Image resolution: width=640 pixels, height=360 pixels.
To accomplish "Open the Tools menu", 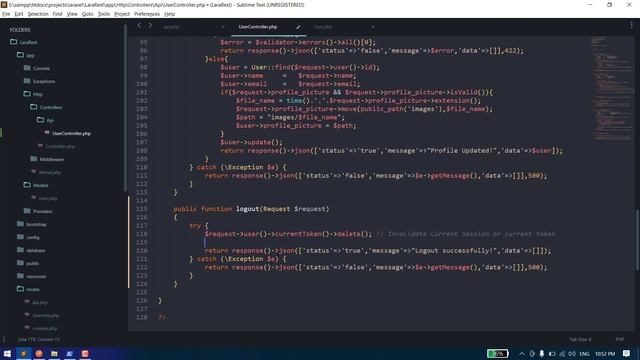I will (104, 14).
